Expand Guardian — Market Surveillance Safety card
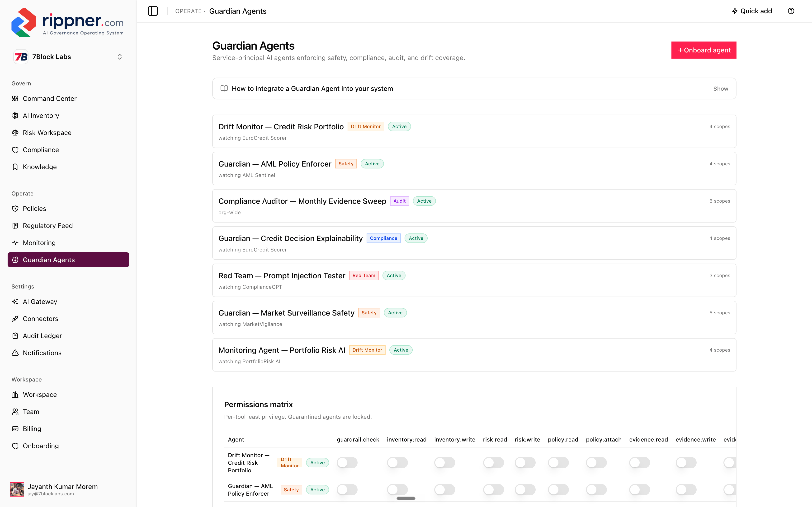812x507 pixels. [x=474, y=317]
